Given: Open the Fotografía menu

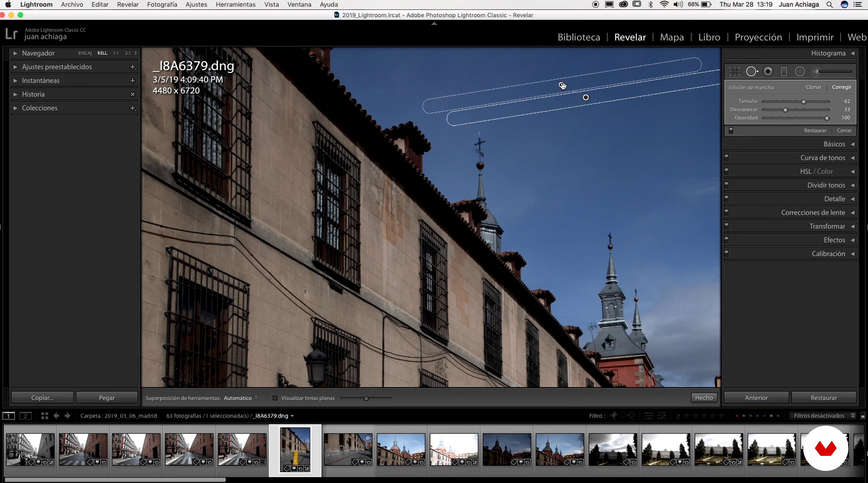Looking at the screenshot, I should 162,5.
